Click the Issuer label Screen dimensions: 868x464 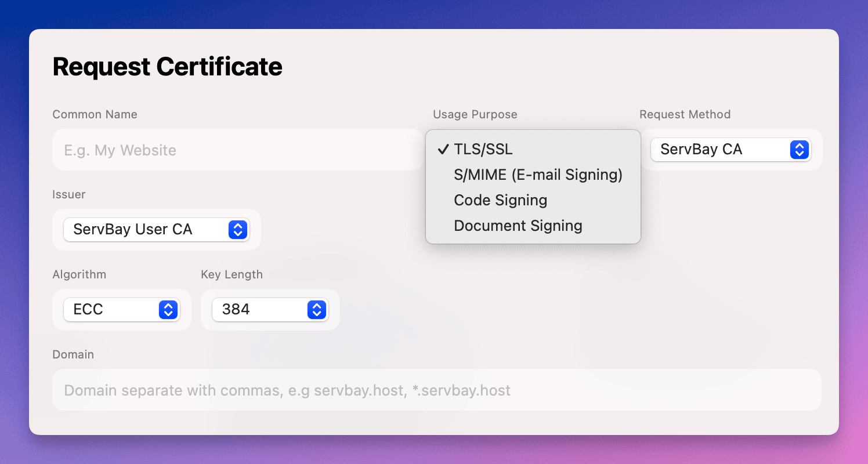(x=68, y=194)
